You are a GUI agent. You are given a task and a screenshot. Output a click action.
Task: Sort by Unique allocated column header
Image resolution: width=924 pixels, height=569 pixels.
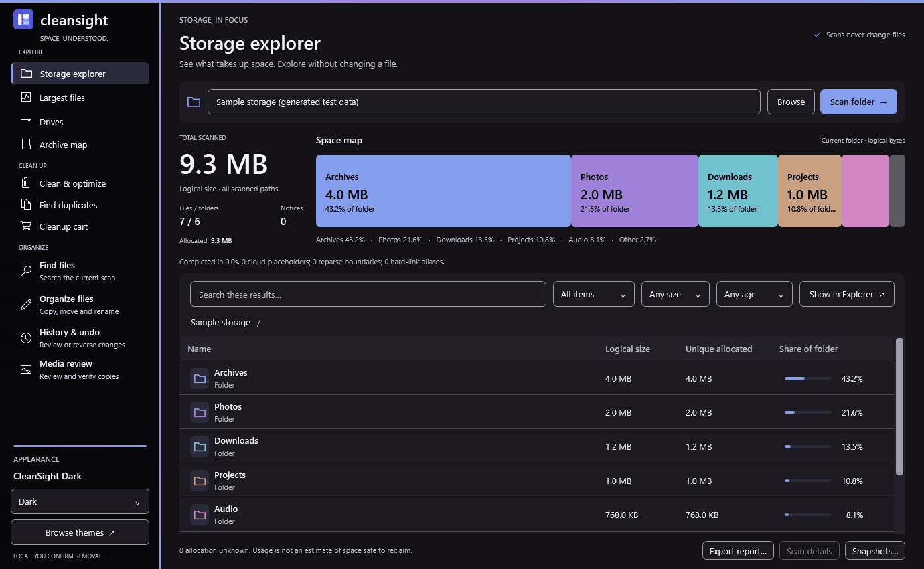click(718, 349)
